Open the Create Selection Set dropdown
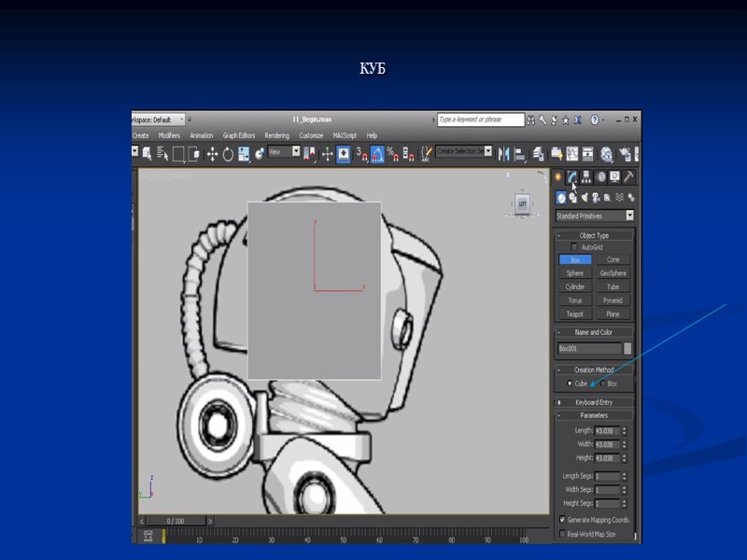 (x=463, y=151)
